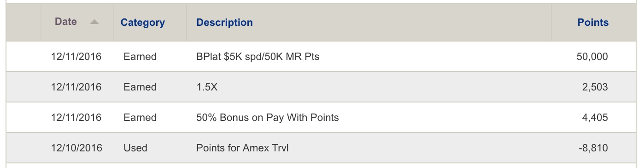Click the date of the 50,000 points row

tap(76, 57)
